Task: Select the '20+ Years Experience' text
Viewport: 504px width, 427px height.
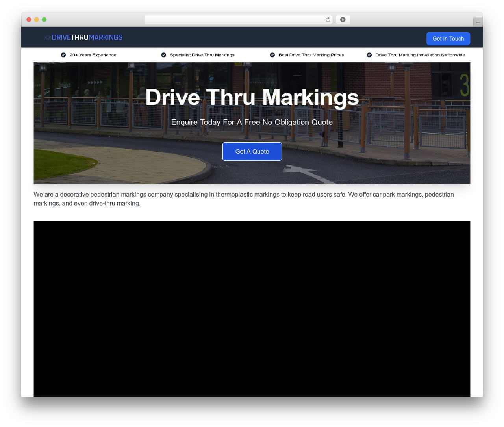Action: (93, 55)
